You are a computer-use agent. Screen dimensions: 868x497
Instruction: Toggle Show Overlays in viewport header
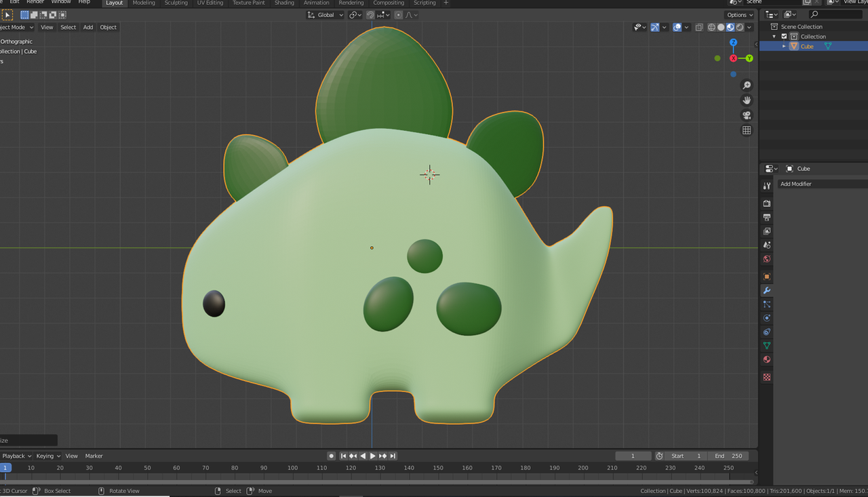coord(677,27)
